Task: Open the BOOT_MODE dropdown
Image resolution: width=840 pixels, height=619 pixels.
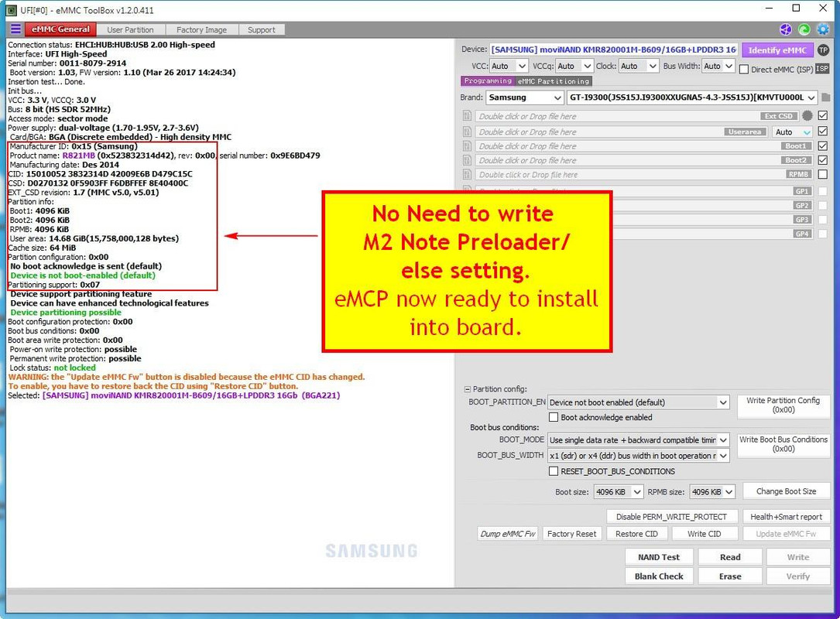Action: [639, 439]
